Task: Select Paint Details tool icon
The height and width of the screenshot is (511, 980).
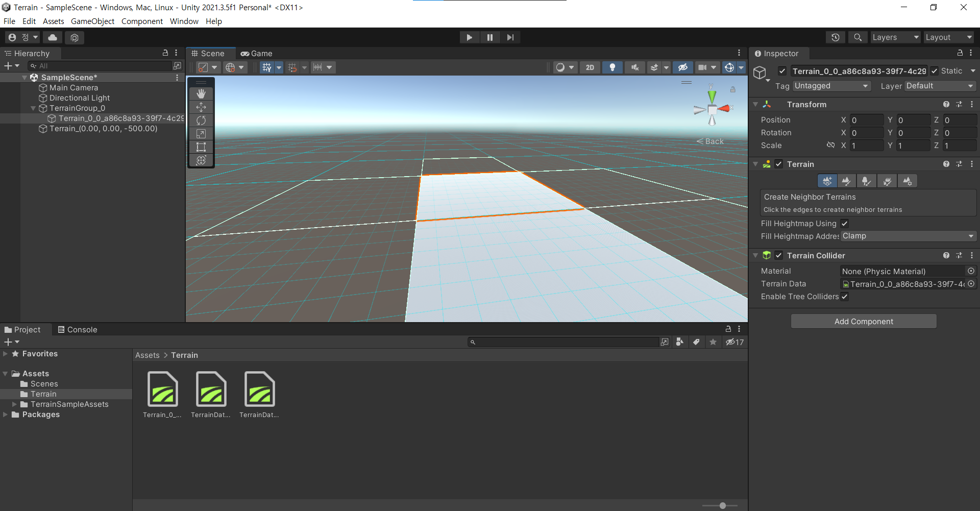Action: pos(887,181)
